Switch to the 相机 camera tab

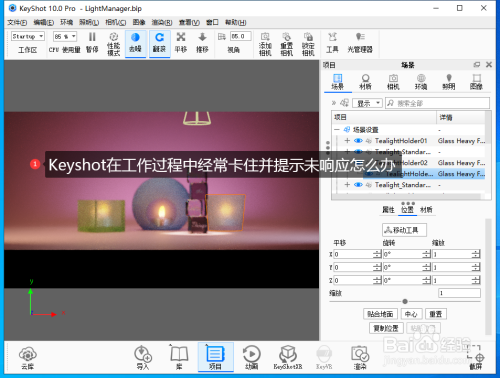[x=393, y=82]
